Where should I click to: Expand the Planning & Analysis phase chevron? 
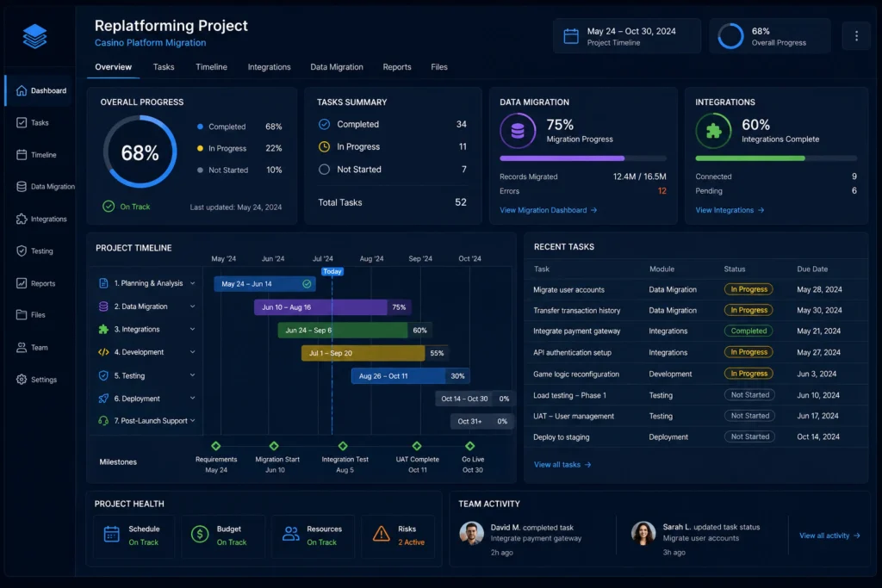[x=192, y=283]
